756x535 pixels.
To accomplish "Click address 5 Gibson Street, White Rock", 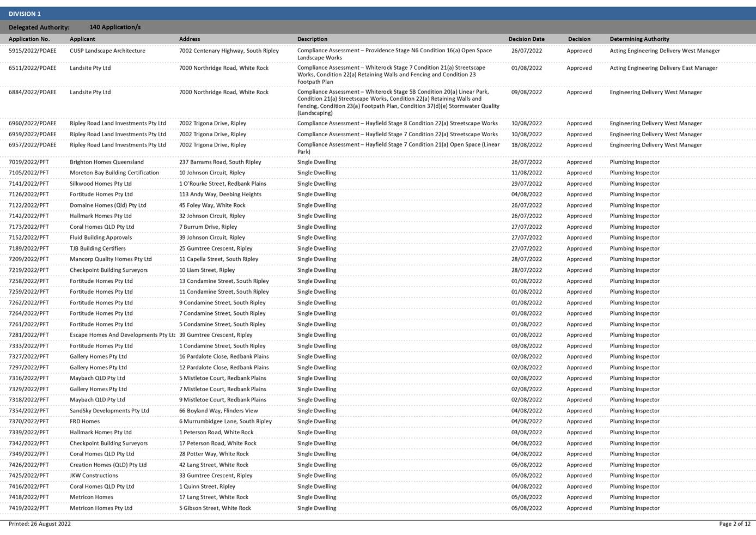I will (x=215, y=508).
